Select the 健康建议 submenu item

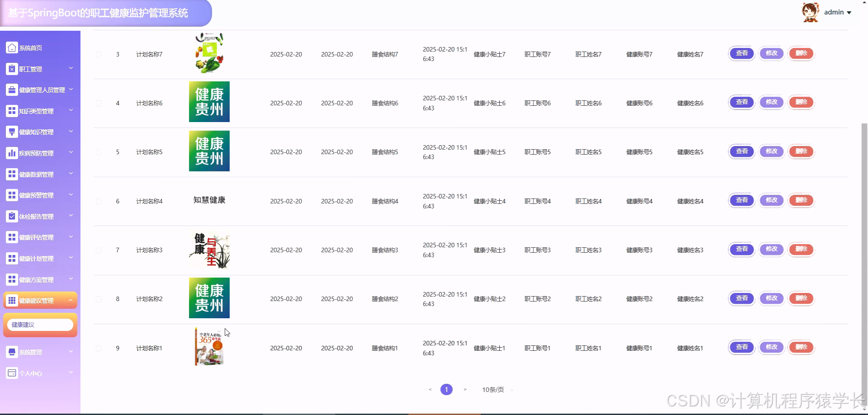click(x=40, y=325)
